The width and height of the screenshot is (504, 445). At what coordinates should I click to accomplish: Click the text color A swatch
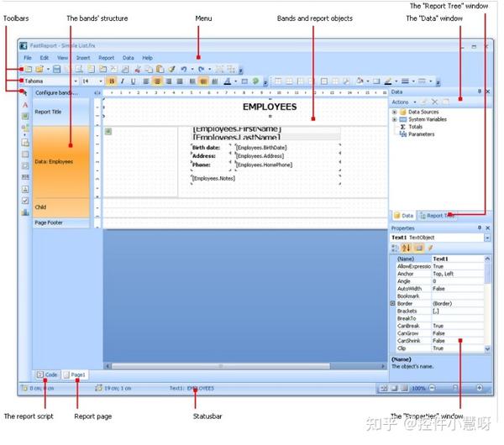228,81
